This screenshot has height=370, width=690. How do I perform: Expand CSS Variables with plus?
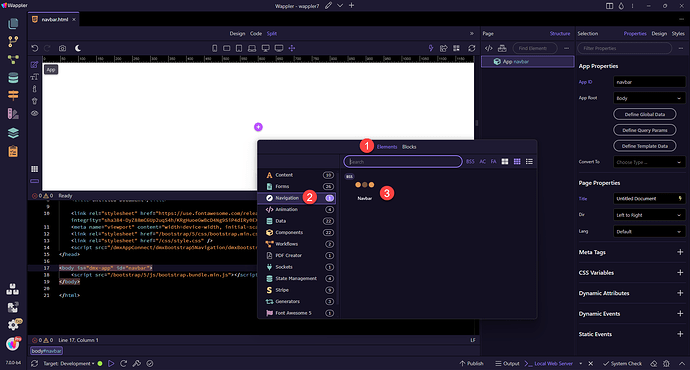click(x=680, y=273)
